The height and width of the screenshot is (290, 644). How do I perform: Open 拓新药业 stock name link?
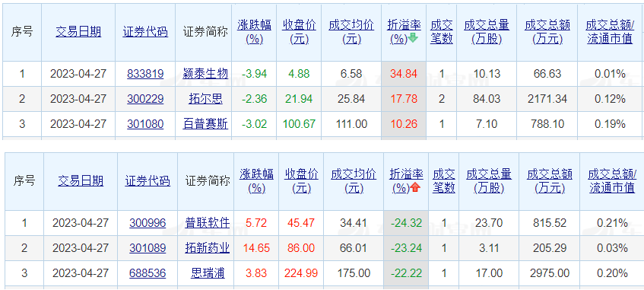(208, 248)
